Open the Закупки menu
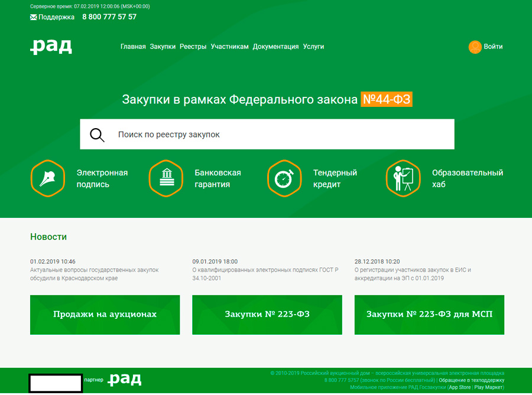The image size is (532, 395). pyautogui.click(x=163, y=47)
